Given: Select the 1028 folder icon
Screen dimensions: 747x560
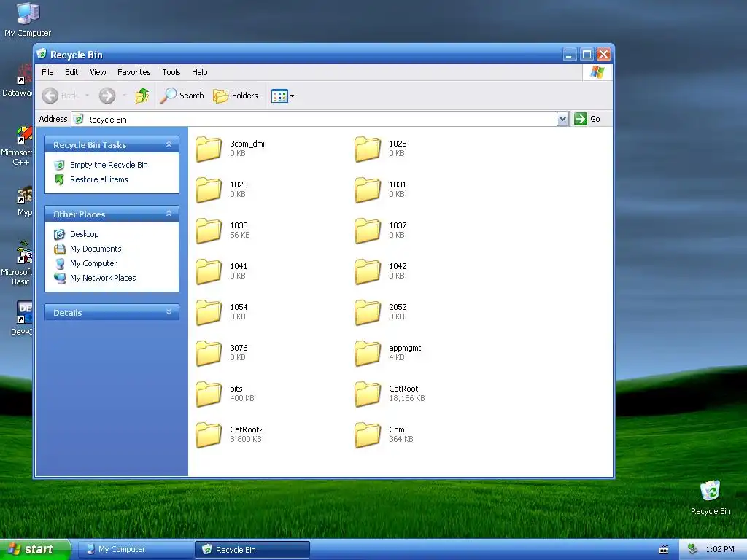Looking at the screenshot, I should click(209, 190).
